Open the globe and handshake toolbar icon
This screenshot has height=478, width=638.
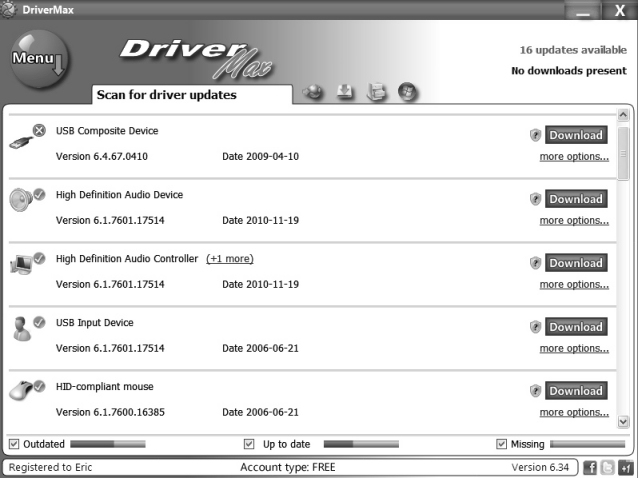click(312, 92)
